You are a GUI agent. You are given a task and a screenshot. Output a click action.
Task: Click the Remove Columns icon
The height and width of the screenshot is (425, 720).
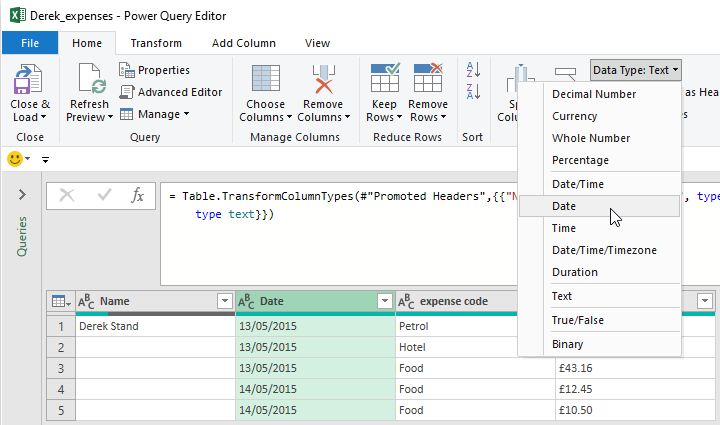[x=324, y=79]
